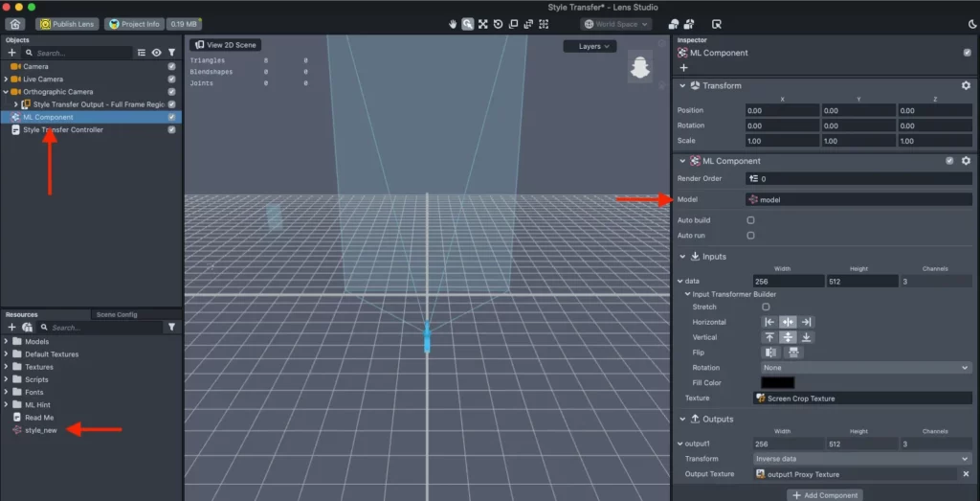Select style_new in Resources

40,430
